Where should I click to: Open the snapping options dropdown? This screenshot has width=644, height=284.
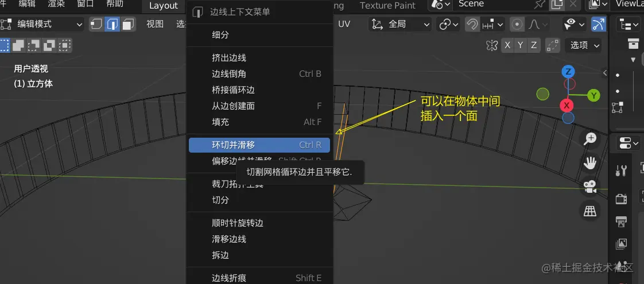[493, 24]
